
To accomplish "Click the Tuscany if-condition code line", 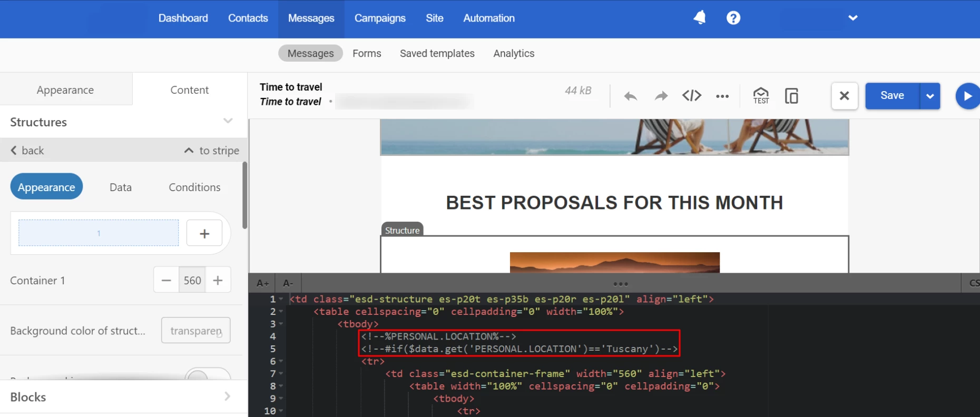I will (520, 349).
